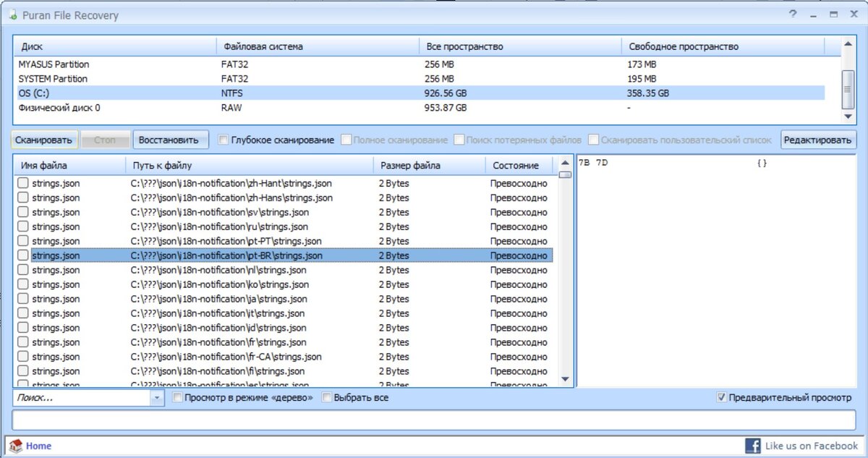This screenshot has width=868, height=458.
Task: Select the Физический диск 0 row
Action: click(420, 107)
